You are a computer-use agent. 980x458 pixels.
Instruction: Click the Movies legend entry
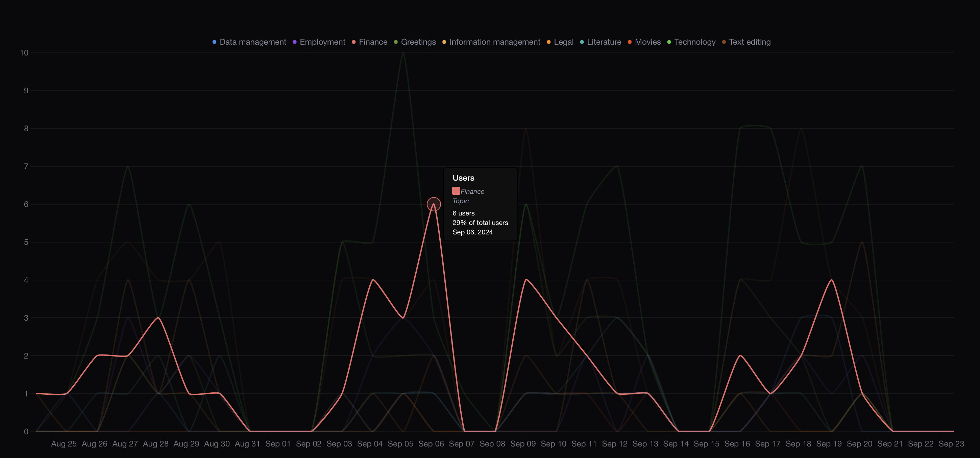[x=647, y=42]
